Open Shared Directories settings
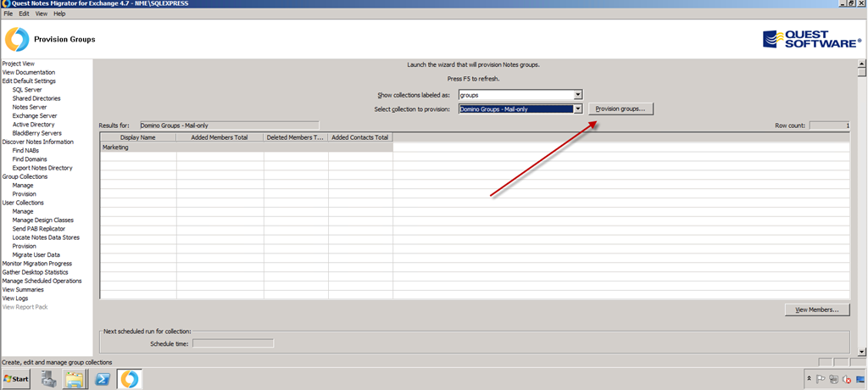The image size is (868, 390). tap(36, 98)
